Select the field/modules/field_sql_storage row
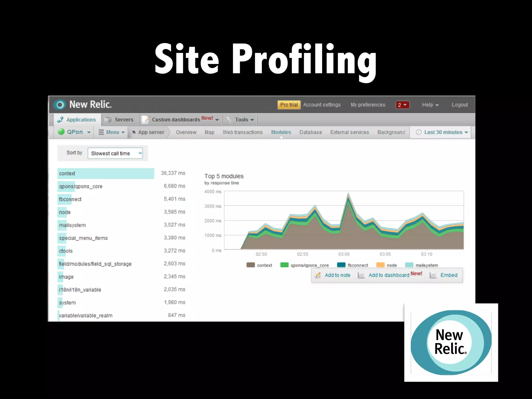Viewport: 532px width, 399px height. (x=122, y=264)
